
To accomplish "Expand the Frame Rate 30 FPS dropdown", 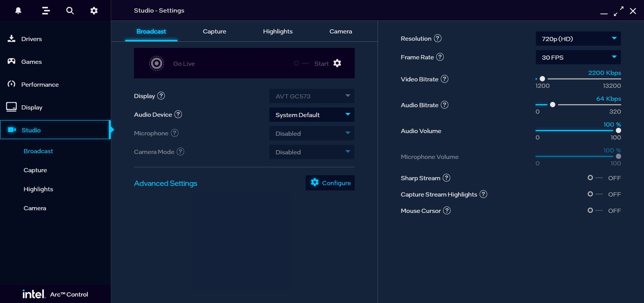I will pos(578,57).
